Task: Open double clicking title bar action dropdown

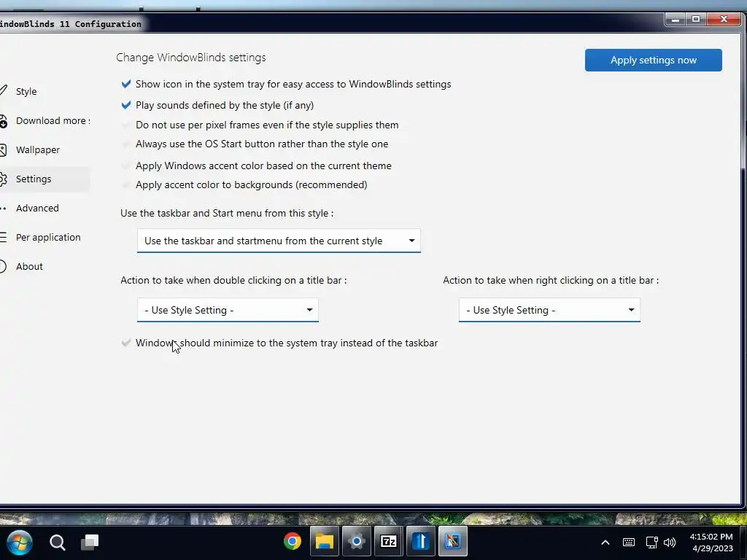Action: (x=228, y=310)
